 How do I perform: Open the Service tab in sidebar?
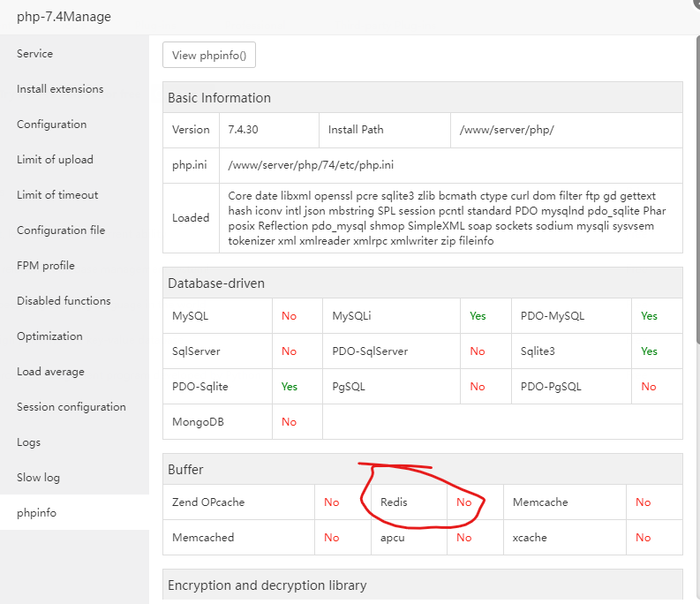click(35, 54)
